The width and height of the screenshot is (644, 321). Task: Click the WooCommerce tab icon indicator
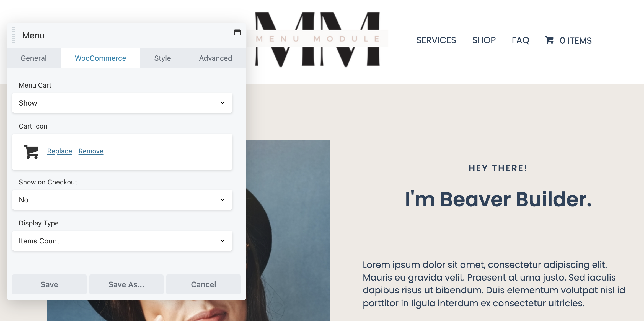100,58
